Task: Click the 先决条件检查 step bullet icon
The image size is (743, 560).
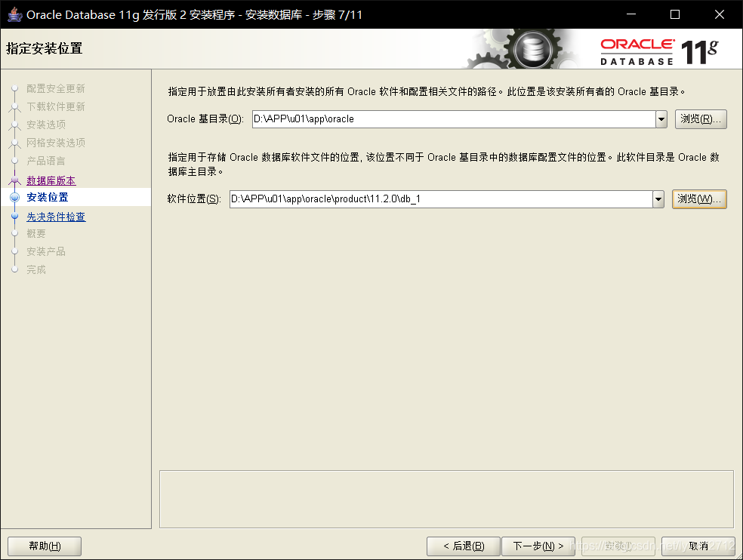Action: coord(14,216)
